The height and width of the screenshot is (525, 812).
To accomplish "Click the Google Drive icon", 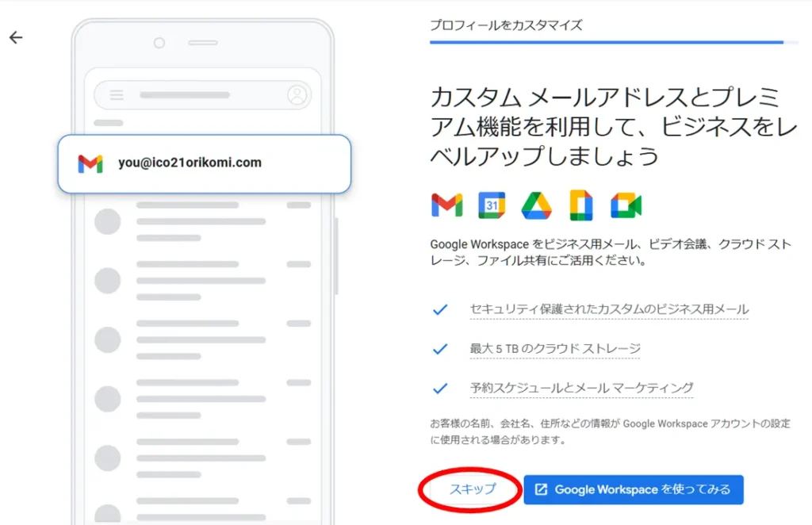I will click(x=536, y=205).
